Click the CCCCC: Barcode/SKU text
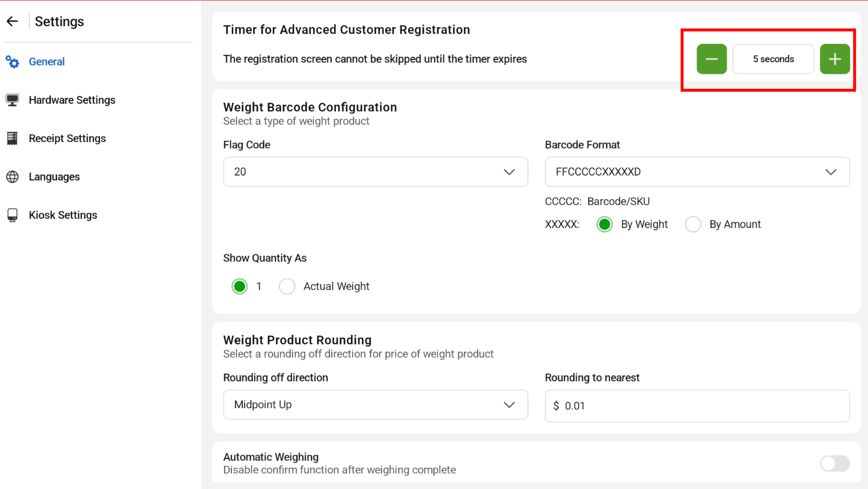The width and height of the screenshot is (868, 489). (597, 201)
